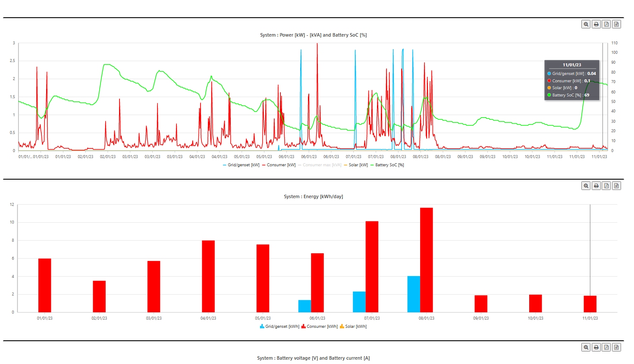
Task: Enable greyed-out Consumer max [kVA] series
Action: (320, 165)
